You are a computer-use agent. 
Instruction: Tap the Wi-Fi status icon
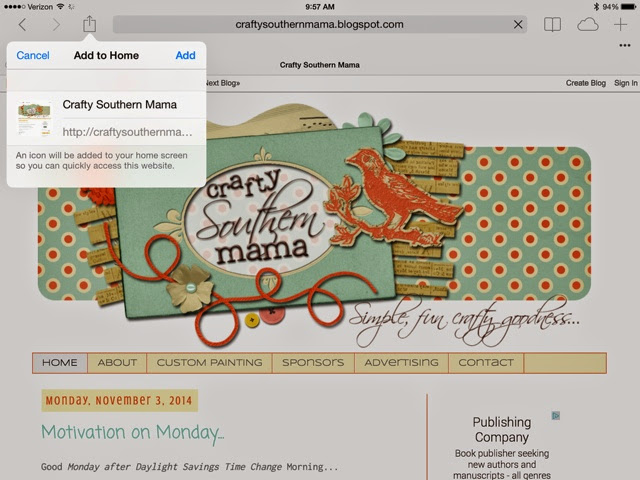tap(60, 7)
